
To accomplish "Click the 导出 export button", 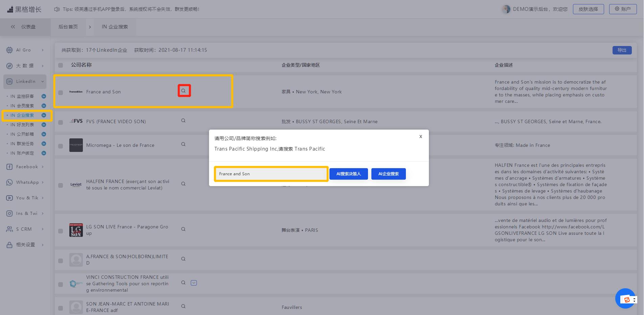I will point(622,50).
